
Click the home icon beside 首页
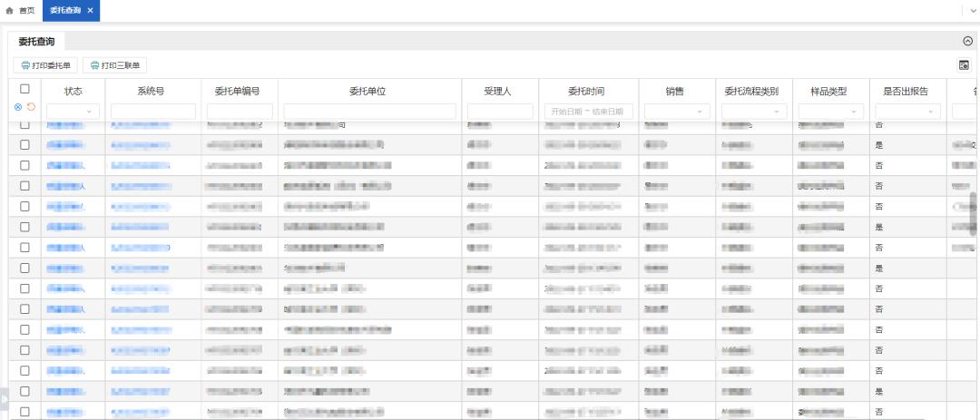10,9
